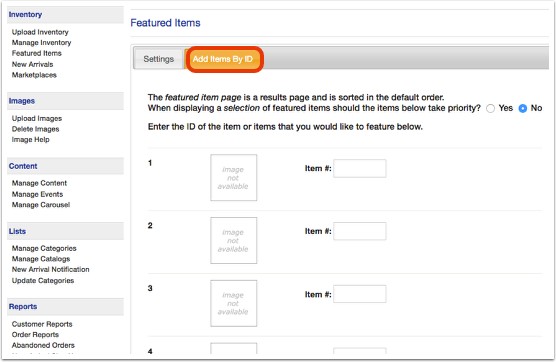This screenshot has width=556, height=362.
Task: Open New Arrival Notification
Action: [50, 269]
